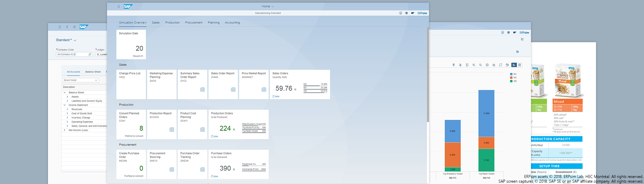644x184 pixels.
Task: Refresh Sales Orders tile using 'now' link
Action: (276, 96)
